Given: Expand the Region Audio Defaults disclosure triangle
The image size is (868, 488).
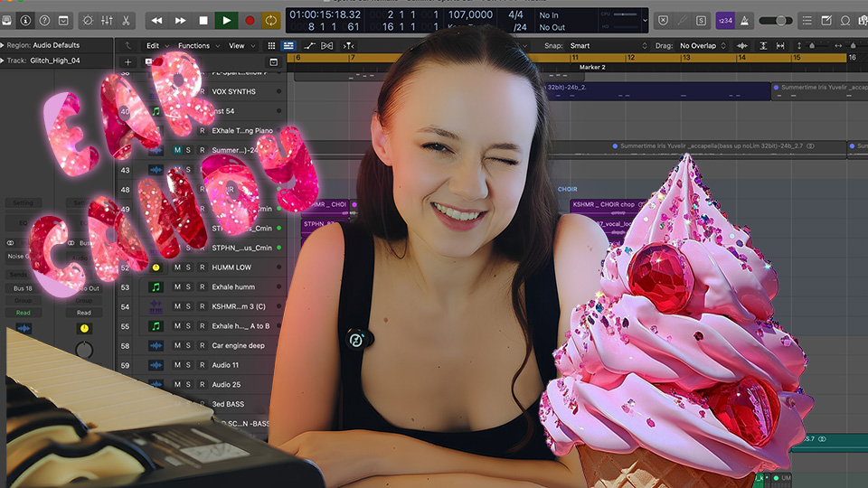Looking at the screenshot, I should (4, 44).
